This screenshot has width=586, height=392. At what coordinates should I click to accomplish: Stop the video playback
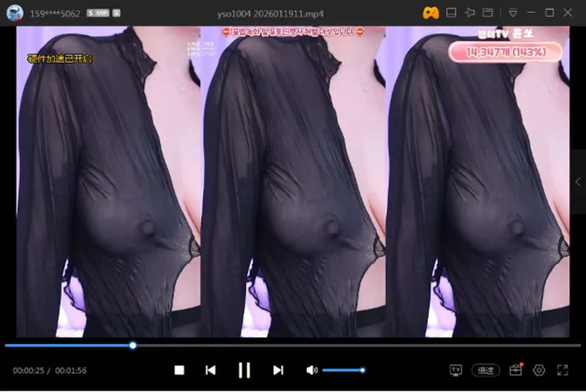[x=179, y=371]
